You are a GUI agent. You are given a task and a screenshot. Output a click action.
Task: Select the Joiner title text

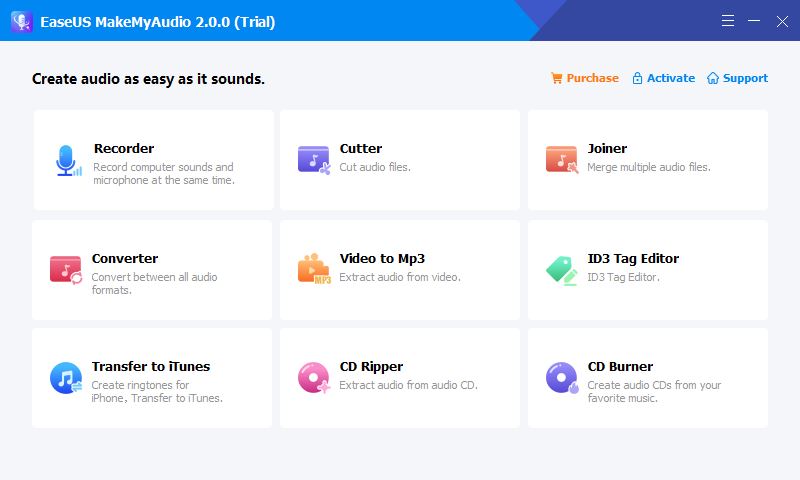(607, 148)
